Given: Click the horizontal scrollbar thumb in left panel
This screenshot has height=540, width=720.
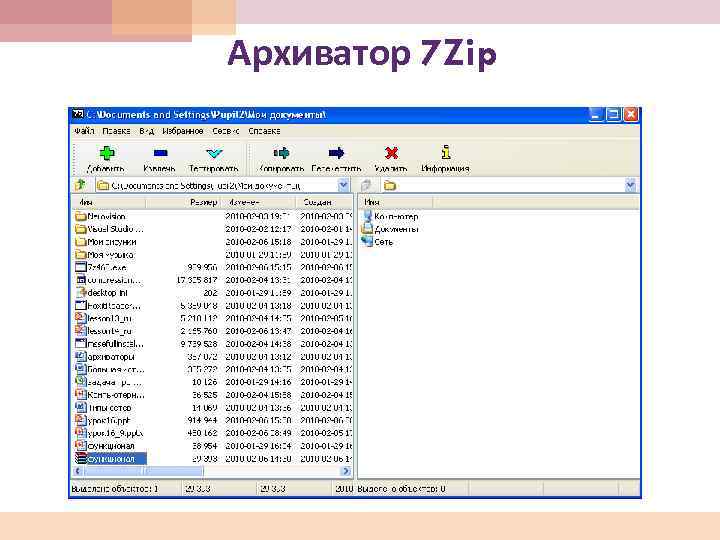Looking at the screenshot, I should pyautogui.click(x=143, y=471).
